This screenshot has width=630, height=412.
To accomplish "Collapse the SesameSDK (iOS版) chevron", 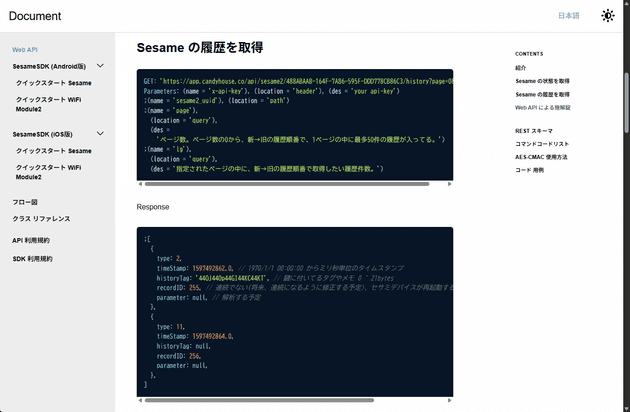I will pos(100,133).
